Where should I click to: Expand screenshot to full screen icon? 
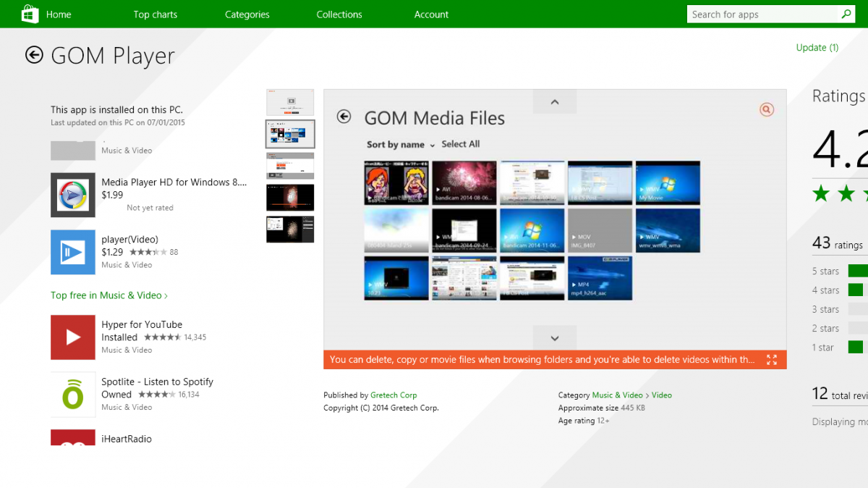coord(772,360)
